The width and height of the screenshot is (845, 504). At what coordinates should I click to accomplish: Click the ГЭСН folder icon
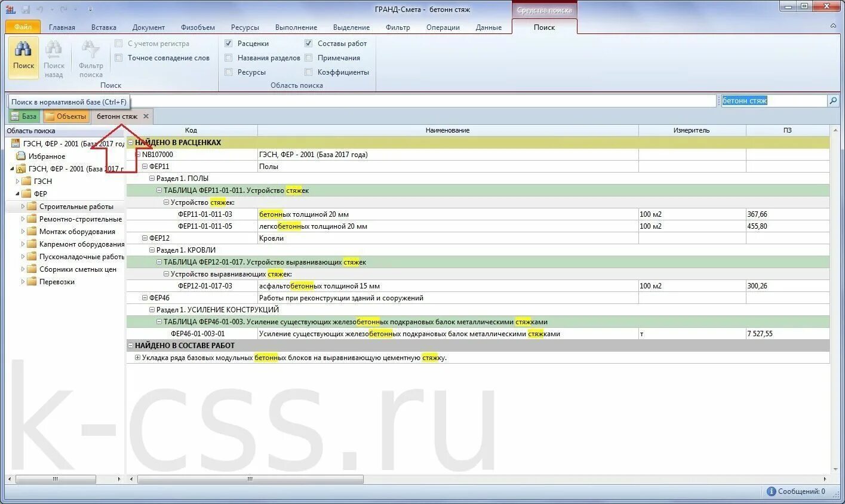point(26,182)
